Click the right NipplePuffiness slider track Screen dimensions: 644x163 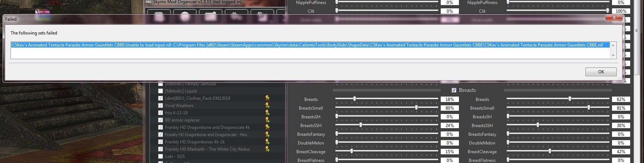click(x=558, y=2)
